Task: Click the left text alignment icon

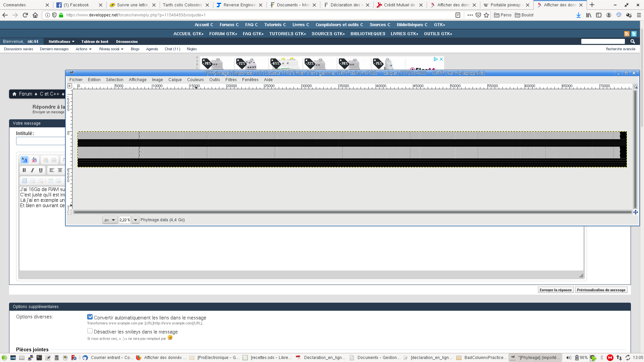Action: (x=52, y=170)
